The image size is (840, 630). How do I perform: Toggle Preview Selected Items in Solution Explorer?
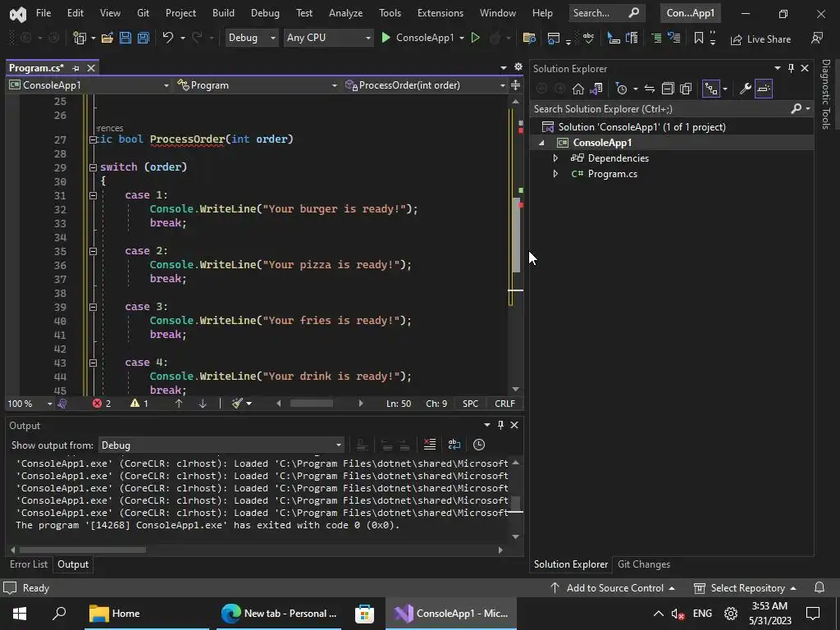(x=764, y=89)
